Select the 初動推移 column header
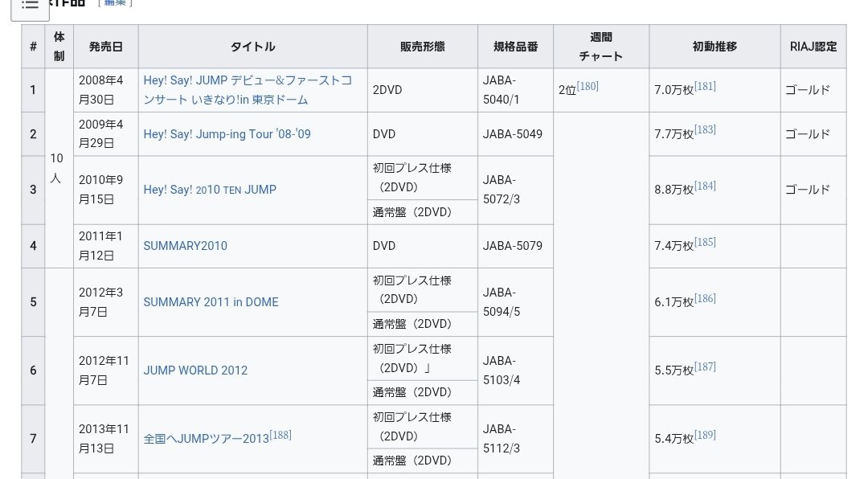The height and width of the screenshot is (479, 868). click(714, 47)
